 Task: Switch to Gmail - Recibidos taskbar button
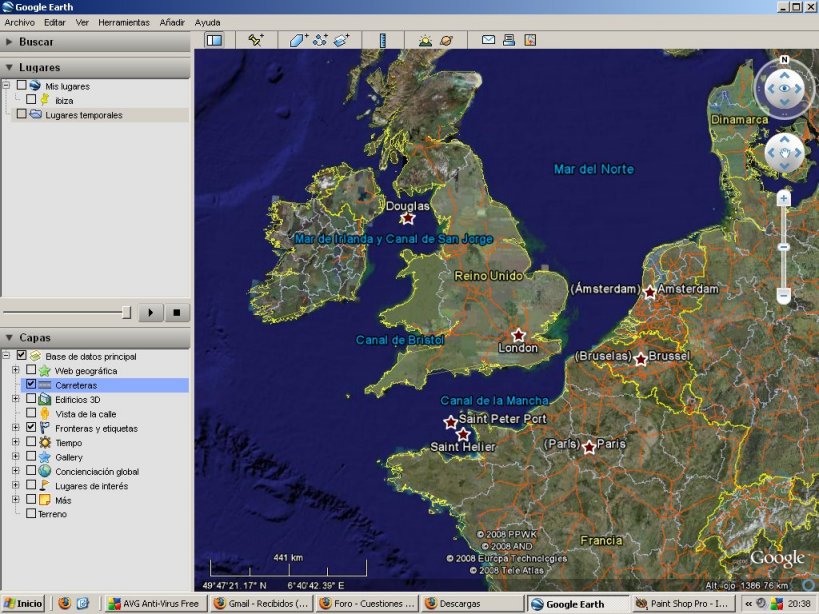[x=262, y=604]
